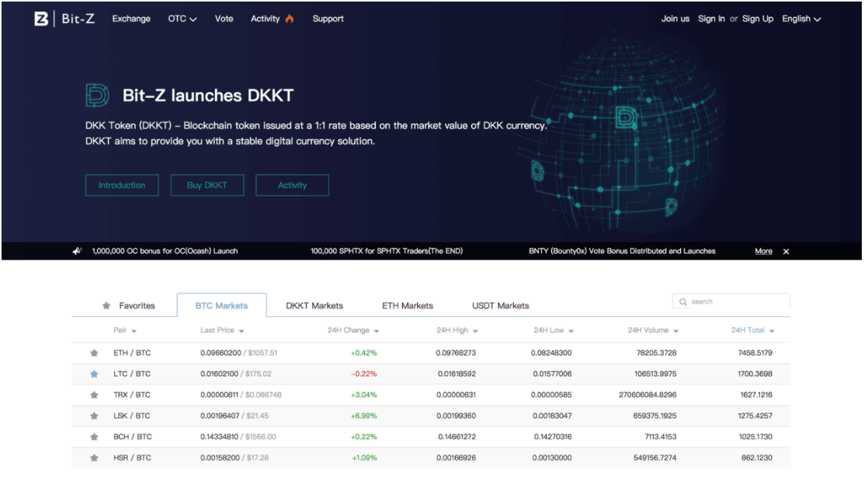Click the search magnifier icon
Screen dimensions: 868x477
[683, 302]
